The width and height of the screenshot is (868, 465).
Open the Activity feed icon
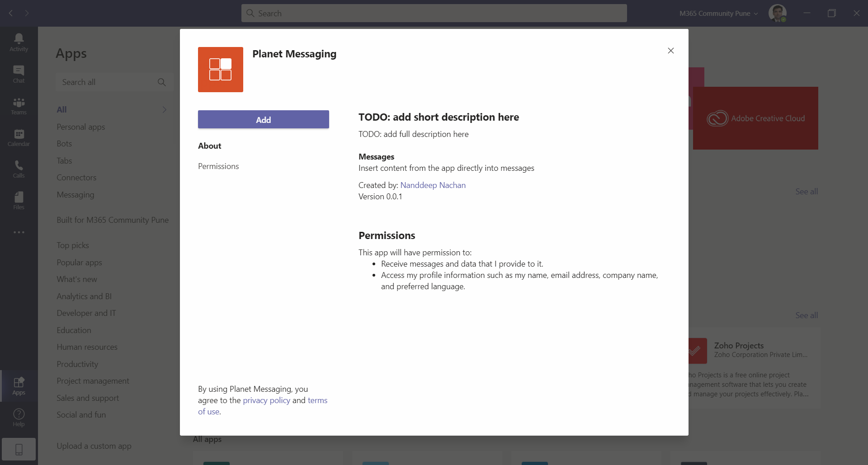pos(19,42)
